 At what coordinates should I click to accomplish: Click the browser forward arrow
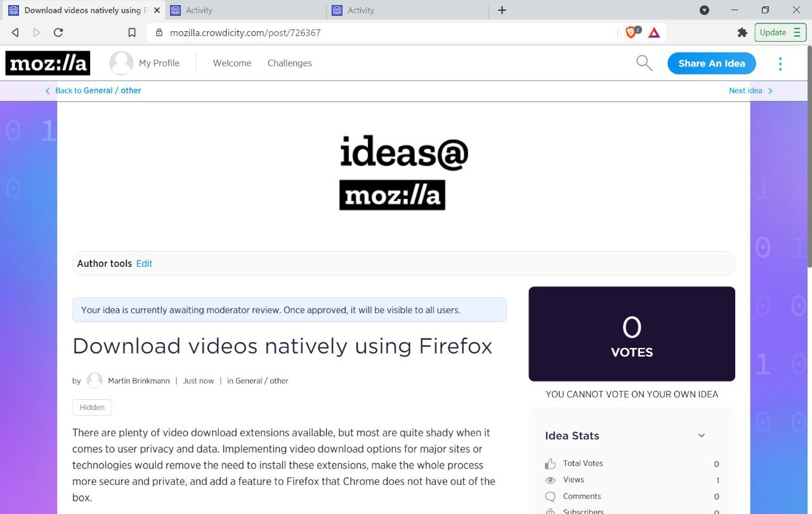tap(37, 32)
